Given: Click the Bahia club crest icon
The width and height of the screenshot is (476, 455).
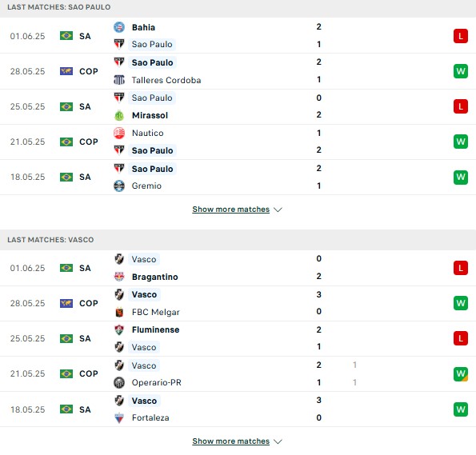Looking at the screenshot, I should coord(119,27).
